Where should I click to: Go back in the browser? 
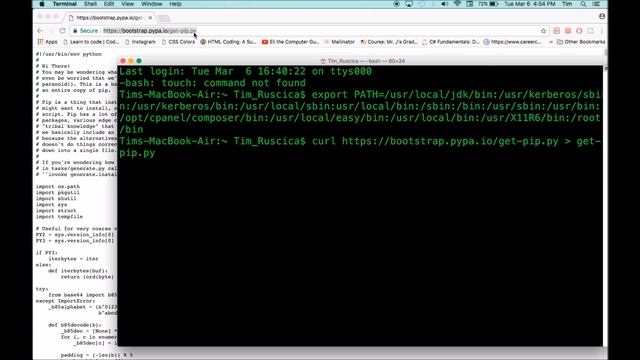pos(40,31)
